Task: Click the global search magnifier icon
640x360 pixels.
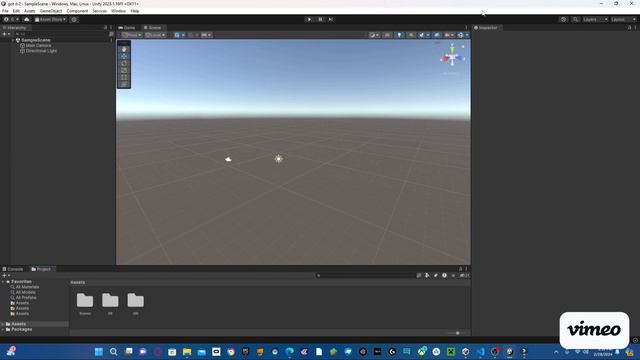Action: coord(575,20)
